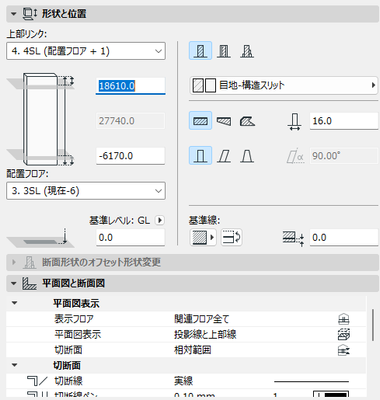Flip wall on reference line icon
Viewport: 380px width, 400px height.
(x=232, y=238)
